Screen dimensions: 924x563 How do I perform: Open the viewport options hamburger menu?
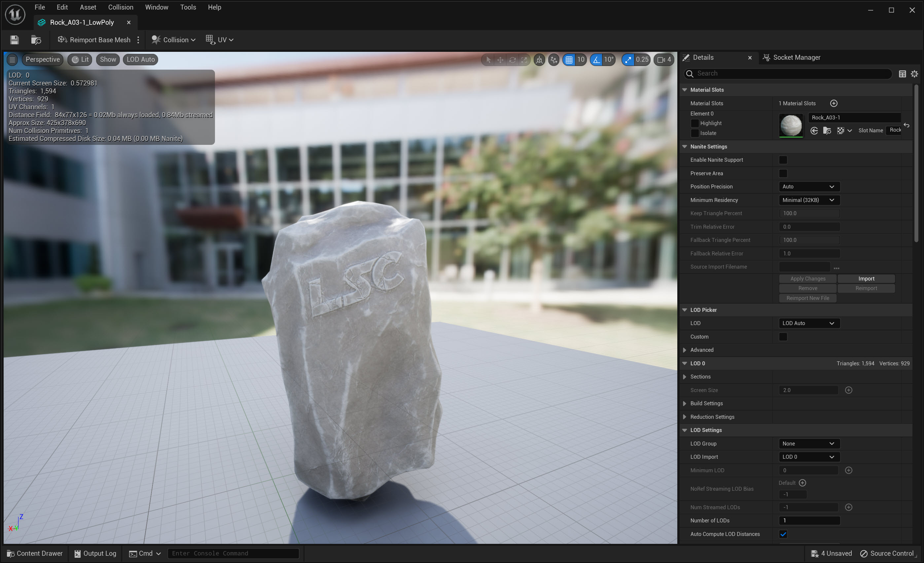(12, 60)
